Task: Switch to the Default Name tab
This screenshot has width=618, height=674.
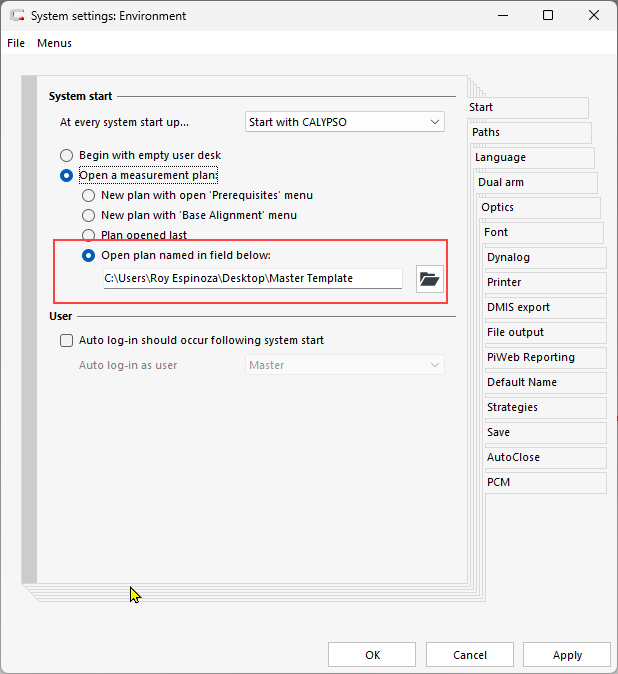Action: click(546, 382)
